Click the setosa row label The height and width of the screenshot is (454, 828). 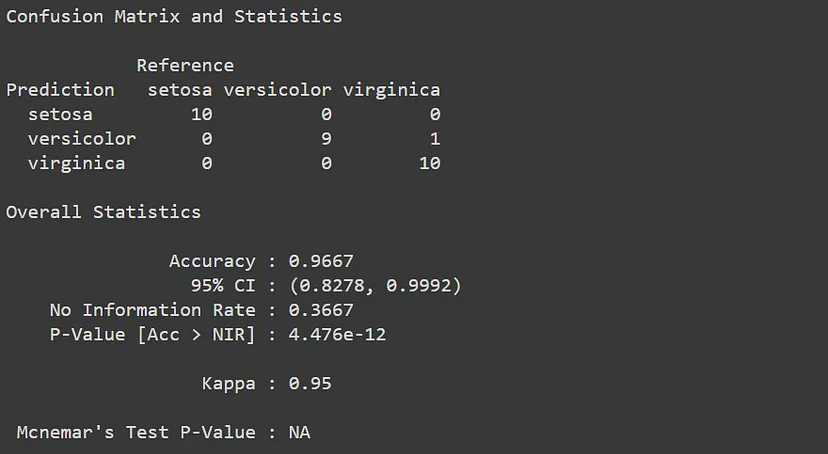[60, 115]
